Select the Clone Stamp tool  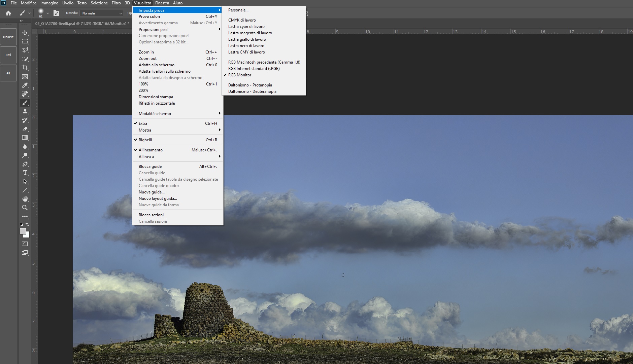pos(25,111)
